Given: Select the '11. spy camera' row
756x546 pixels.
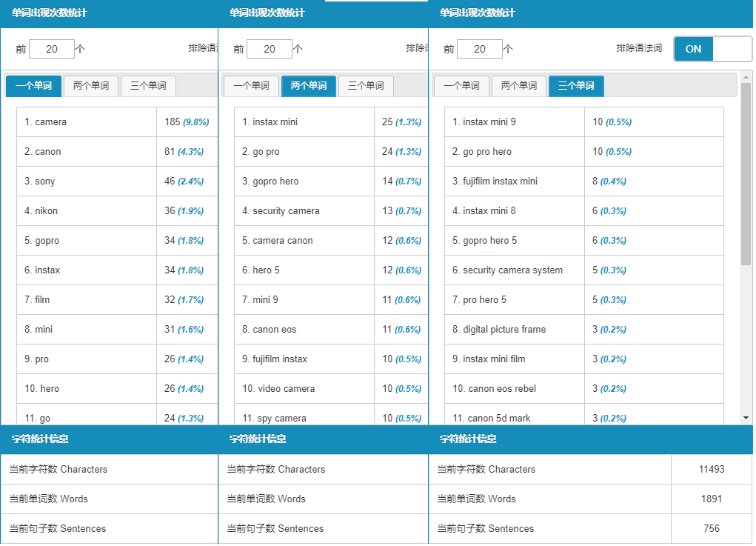Looking at the screenshot, I should 331,415.
